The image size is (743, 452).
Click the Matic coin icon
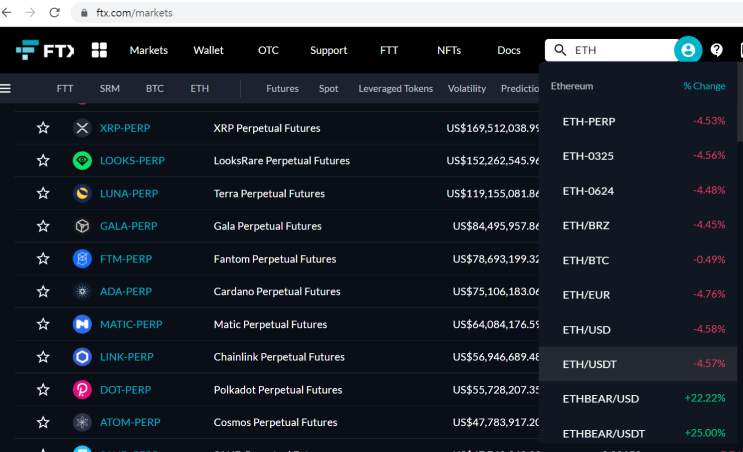[82, 324]
